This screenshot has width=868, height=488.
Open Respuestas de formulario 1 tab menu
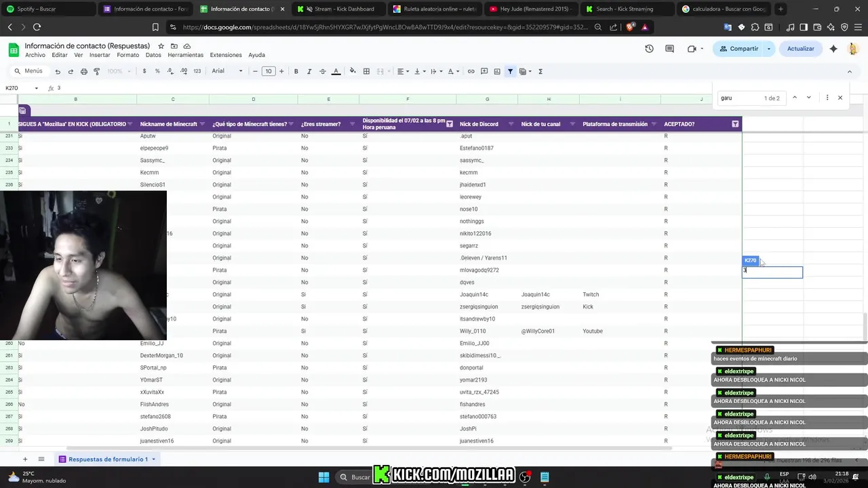tap(153, 460)
